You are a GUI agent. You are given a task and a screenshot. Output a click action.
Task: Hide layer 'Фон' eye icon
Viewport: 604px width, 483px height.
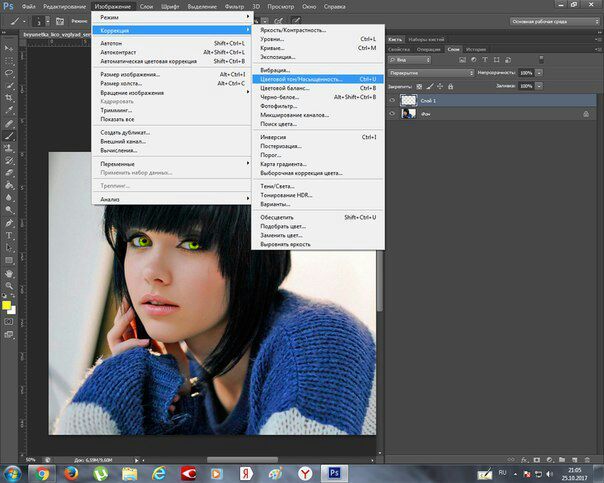click(x=392, y=114)
